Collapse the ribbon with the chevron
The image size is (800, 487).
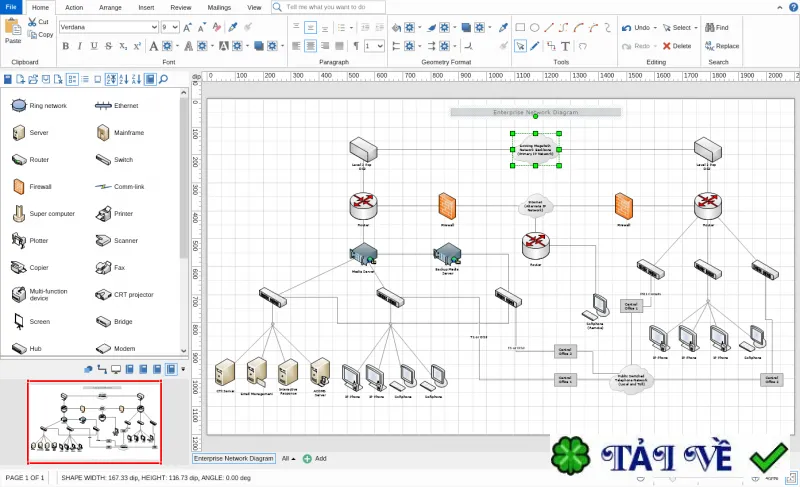coord(780,7)
